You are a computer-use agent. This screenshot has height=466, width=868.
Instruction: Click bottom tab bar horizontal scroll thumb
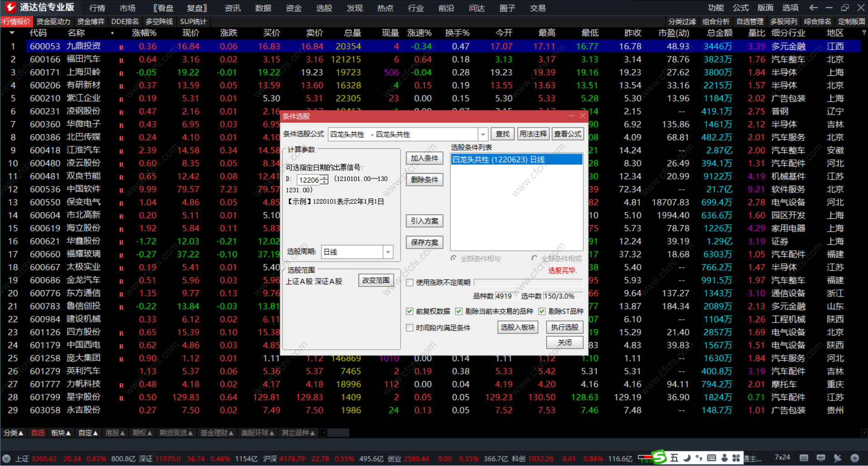pos(339,433)
